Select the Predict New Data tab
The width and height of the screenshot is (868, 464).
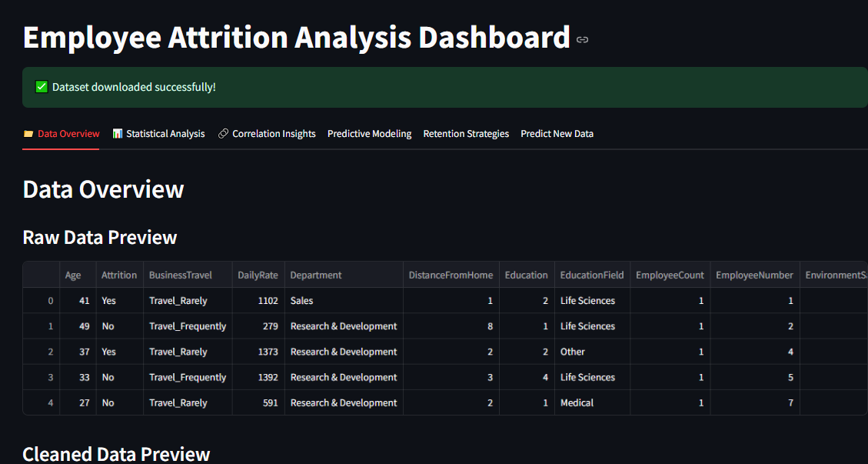tap(557, 133)
